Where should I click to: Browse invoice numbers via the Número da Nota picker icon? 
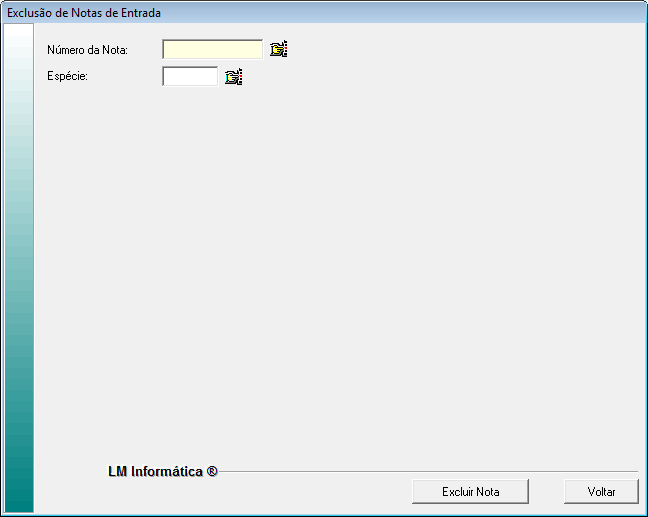coord(279,49)
